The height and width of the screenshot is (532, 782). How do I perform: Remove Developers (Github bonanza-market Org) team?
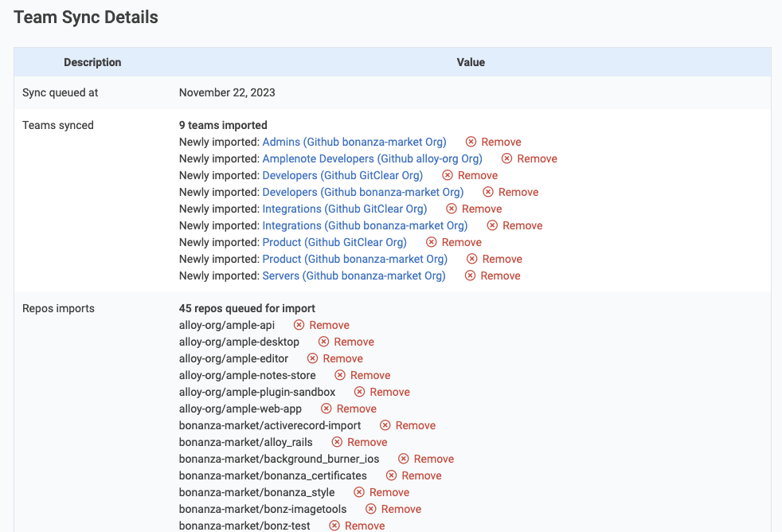(510, 192)
